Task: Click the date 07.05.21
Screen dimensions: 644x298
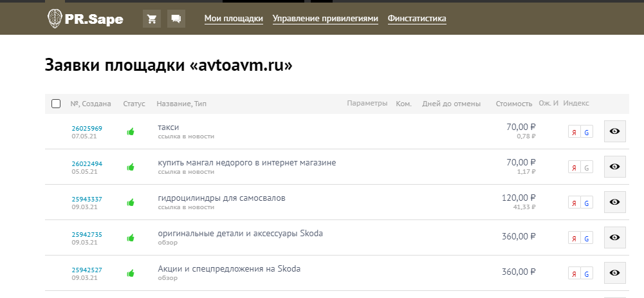Action: click(x=84, y=136)
